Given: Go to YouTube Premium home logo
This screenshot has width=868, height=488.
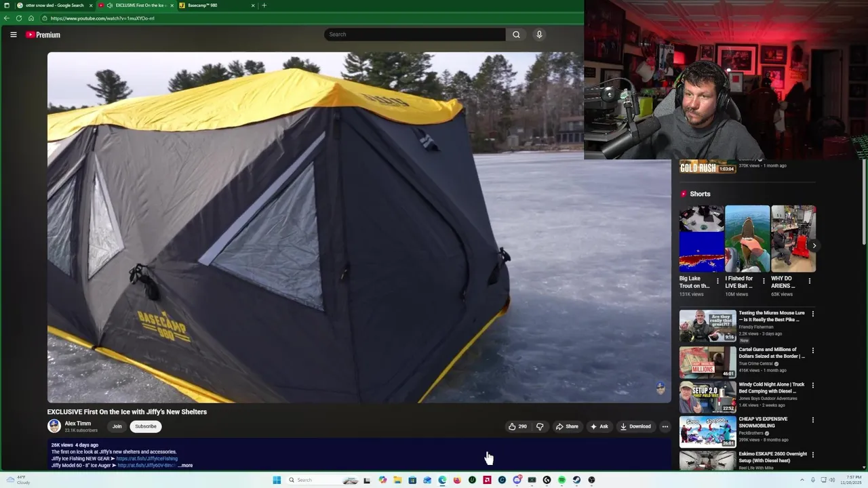Looking at the screenshot, I should click(43, 35).
